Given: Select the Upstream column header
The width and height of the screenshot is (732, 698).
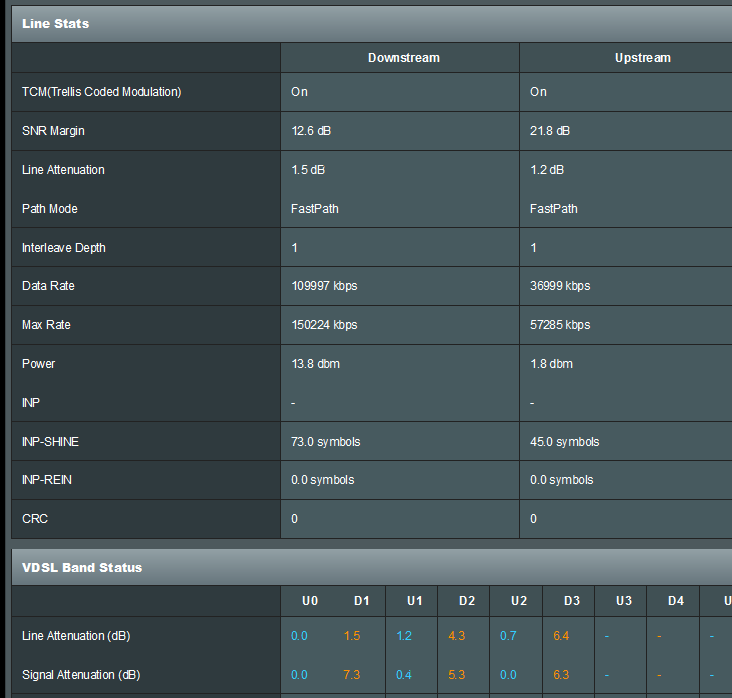Looking at the screenshot, I should click(643, 57).
